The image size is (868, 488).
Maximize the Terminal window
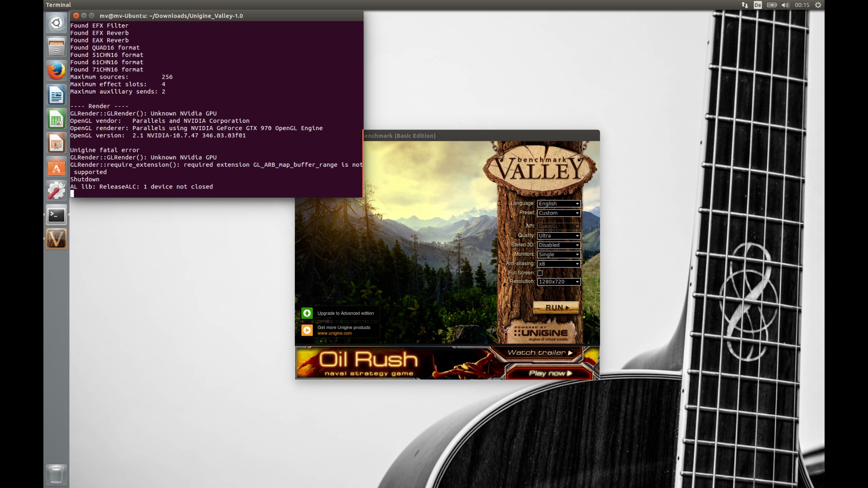[91, 15]
